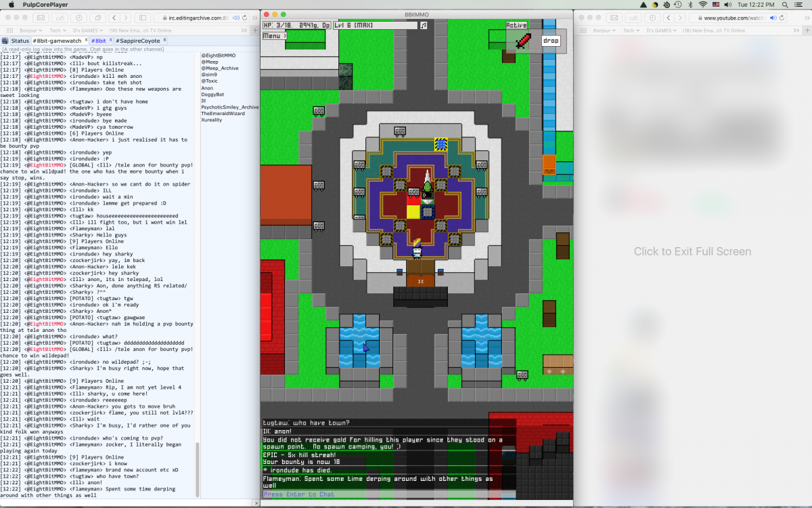Open the PulpCorePlayer app menu
812x508 pixels.
(45, 4)
